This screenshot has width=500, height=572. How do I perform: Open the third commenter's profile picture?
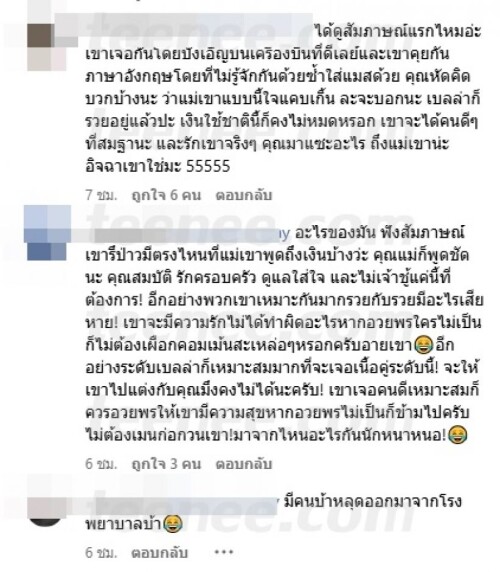[x=47, y=511]
